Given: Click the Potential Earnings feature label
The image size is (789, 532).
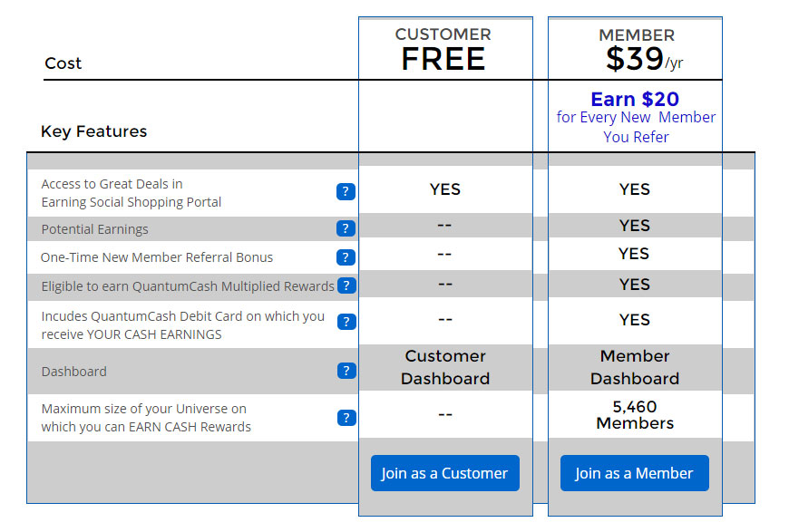Looking at the screenshot, I should point(94,229).
